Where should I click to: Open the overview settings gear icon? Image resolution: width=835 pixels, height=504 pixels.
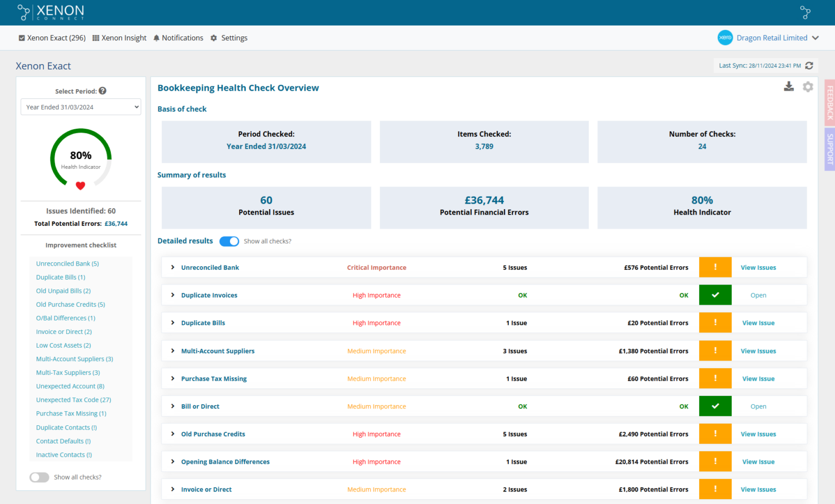[808, 87]
